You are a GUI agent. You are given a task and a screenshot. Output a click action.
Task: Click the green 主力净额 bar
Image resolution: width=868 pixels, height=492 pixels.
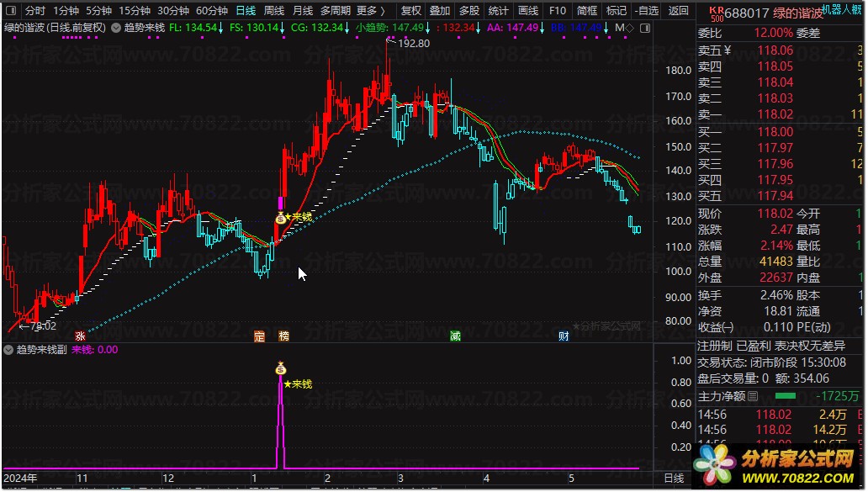(x=786, y=396)
